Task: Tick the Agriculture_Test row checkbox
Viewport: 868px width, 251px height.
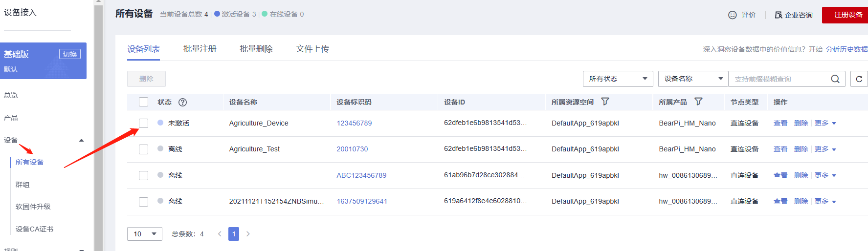Action: point(143,149)
